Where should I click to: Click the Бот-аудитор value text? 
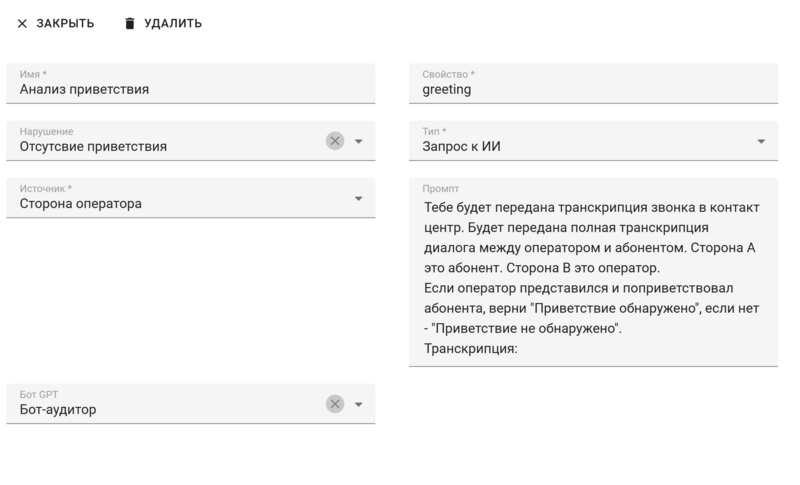click(58, 410)
